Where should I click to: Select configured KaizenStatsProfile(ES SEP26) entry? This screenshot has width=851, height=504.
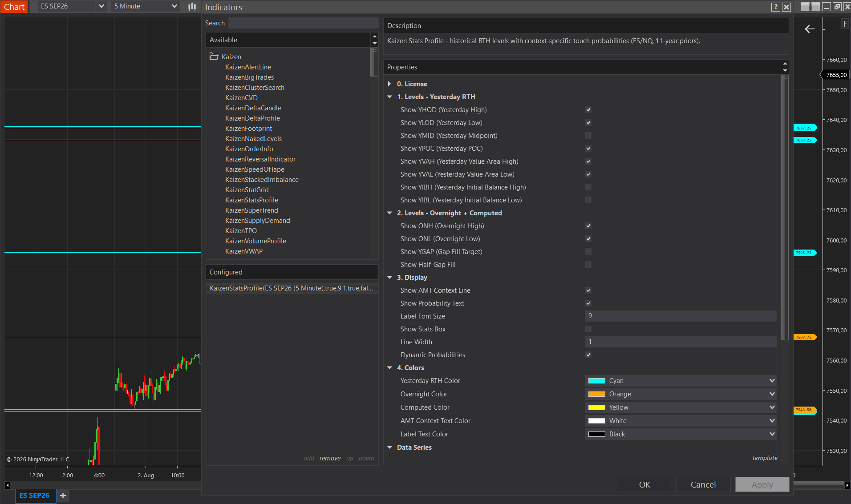click(292, 288)
